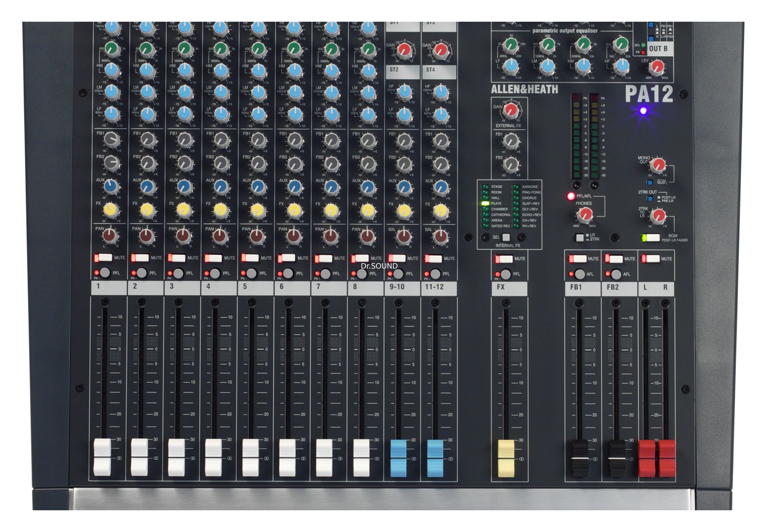
Task: Tap the blue power LED below PA12
Action: tap(643, 111)
